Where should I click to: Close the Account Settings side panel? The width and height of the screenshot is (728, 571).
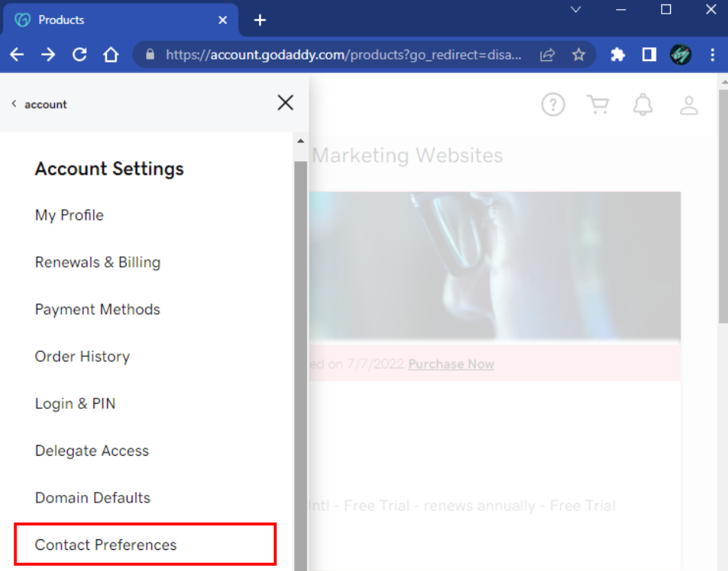285,102
